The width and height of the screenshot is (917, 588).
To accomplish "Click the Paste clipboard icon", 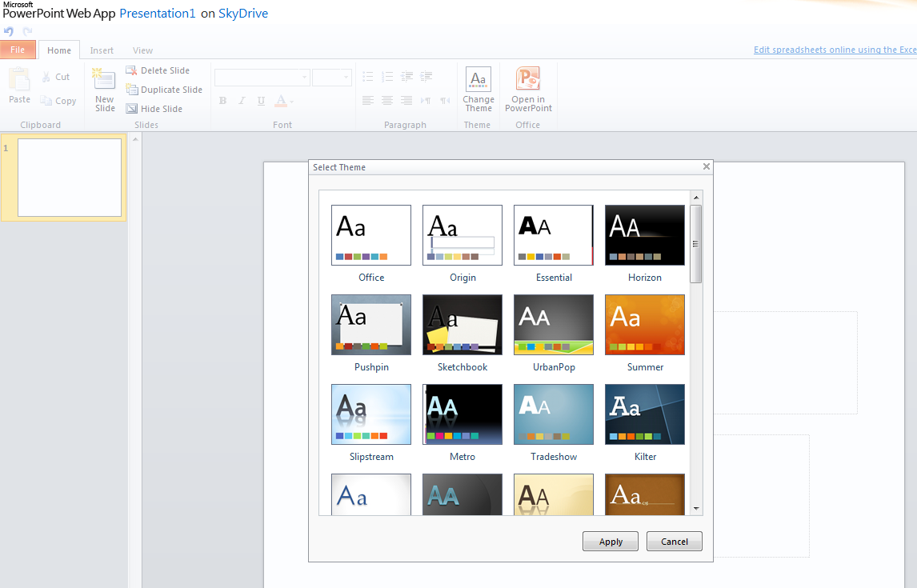I will coord(19,79).
